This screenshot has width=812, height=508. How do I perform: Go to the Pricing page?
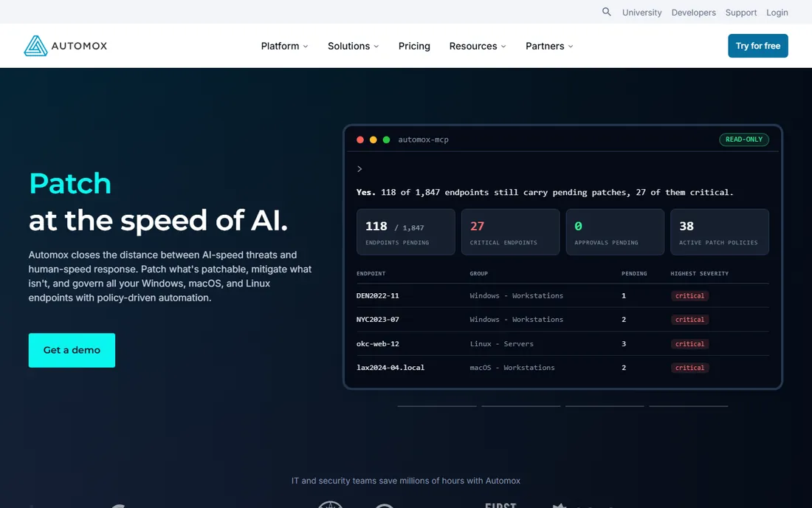point(414,46)
